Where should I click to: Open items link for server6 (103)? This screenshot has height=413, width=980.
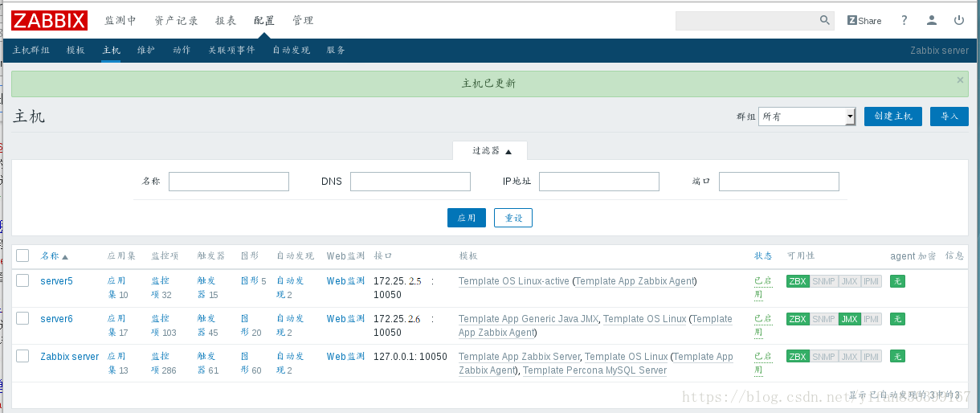(x=163, y=325)
